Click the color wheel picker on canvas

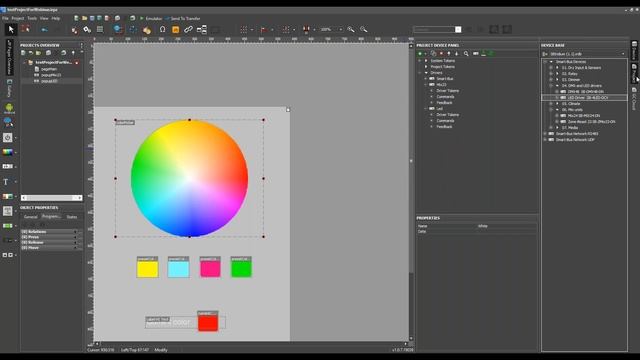(x=189, y=178)
